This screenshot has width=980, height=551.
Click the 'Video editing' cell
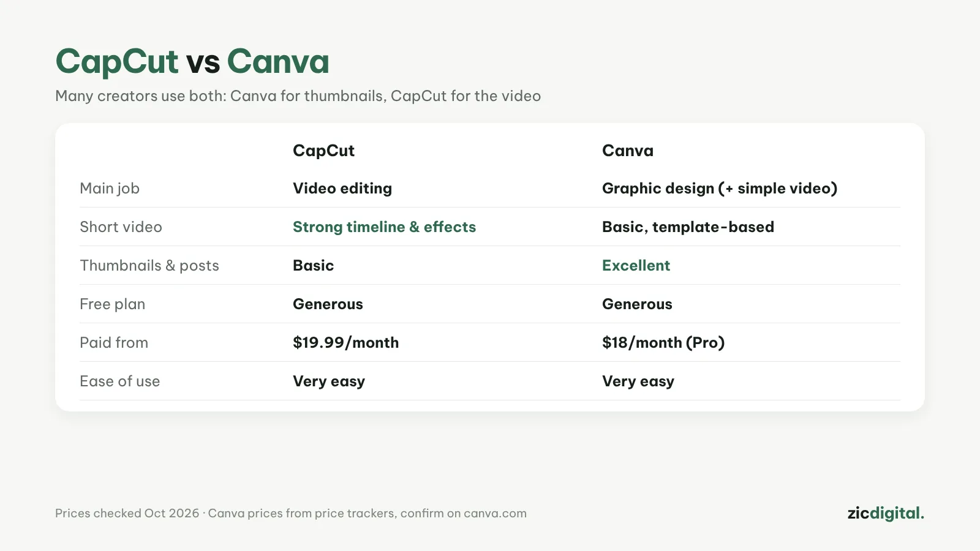pyautogui.click(x=342, y=189)
